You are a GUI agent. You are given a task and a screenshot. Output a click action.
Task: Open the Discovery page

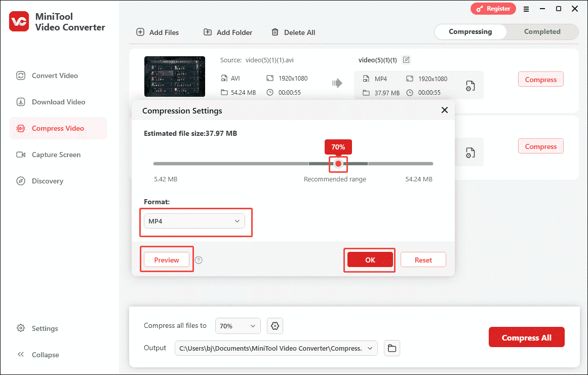[x=40, y=181]
